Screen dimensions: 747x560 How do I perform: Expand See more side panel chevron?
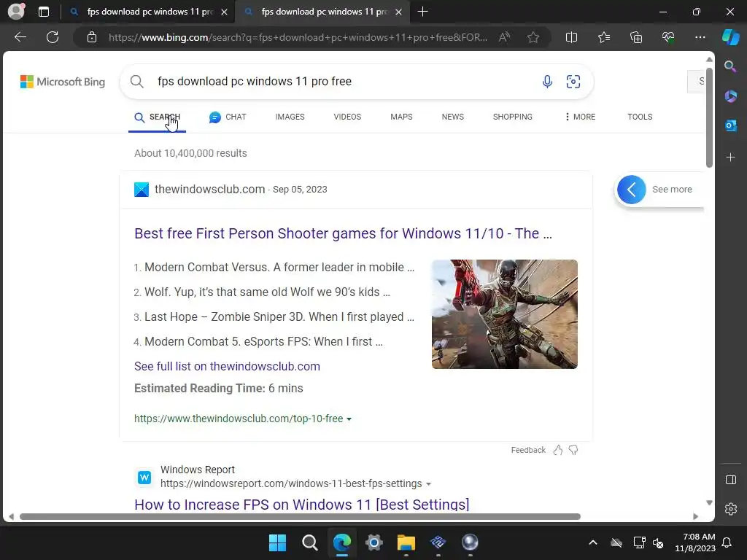pyautogui.click(x=631, y=190)
